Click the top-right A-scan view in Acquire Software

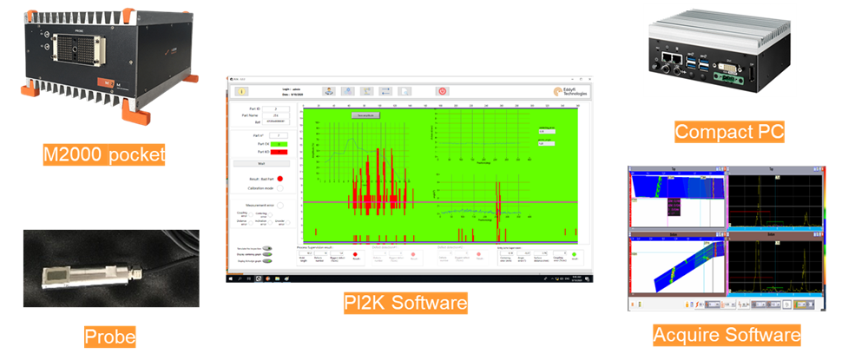[x=775, y=199]
